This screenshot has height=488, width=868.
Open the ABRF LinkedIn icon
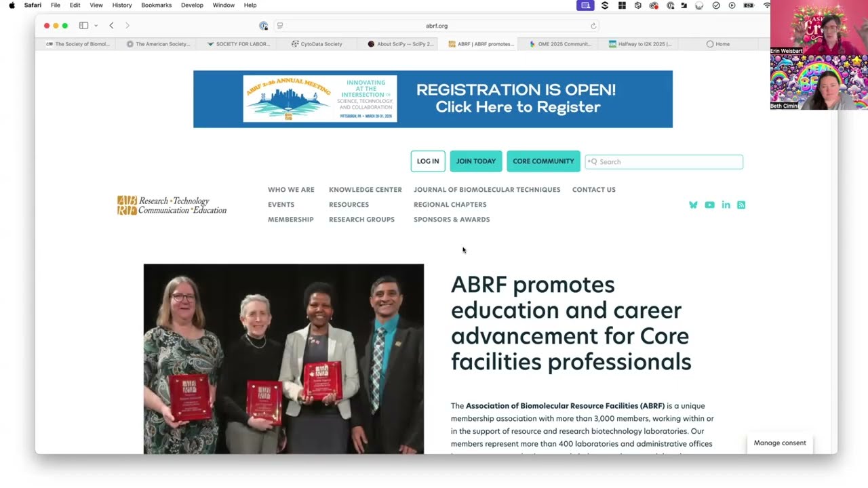coord(726,205)
